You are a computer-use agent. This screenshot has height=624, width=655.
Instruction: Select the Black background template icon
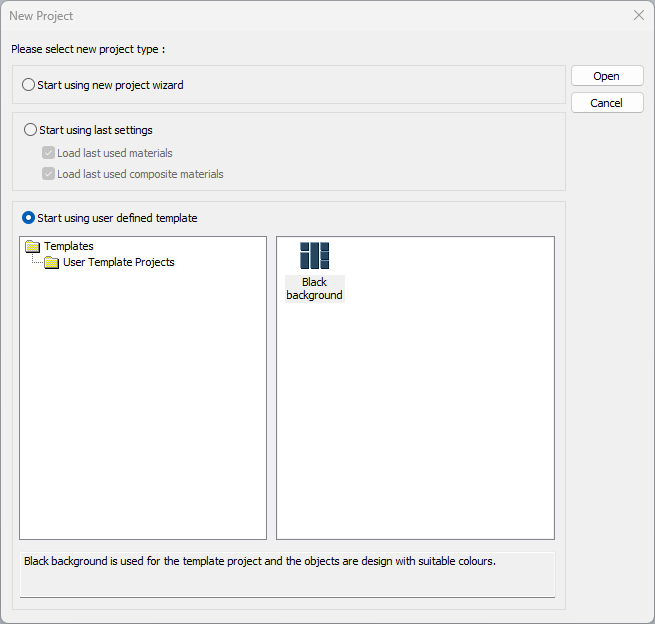click(314, 256)
